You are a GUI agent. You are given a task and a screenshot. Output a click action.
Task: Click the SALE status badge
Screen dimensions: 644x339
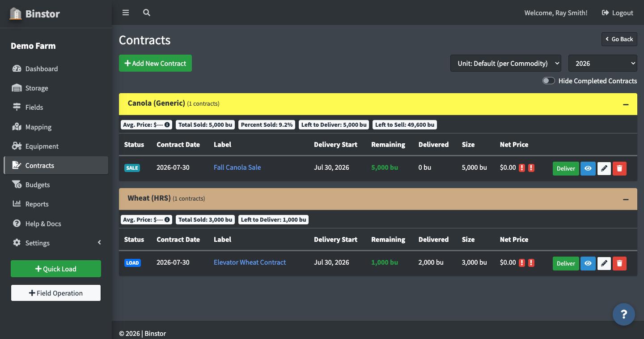(132, 168)
